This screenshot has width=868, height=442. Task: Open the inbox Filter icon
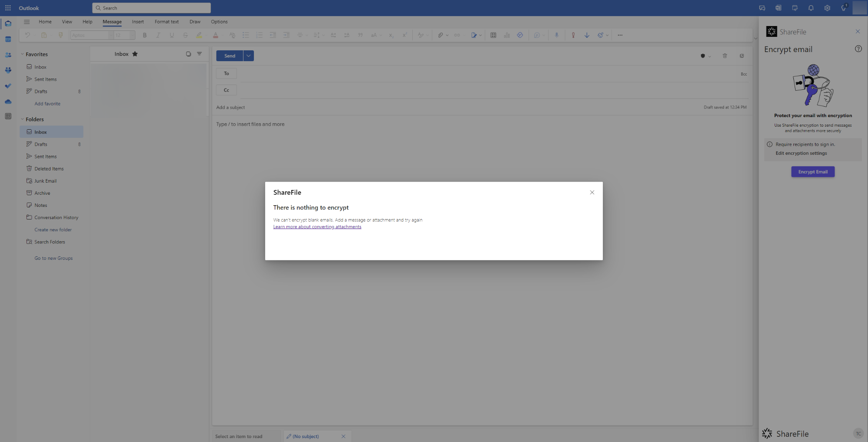pyautogui.click(x=200, y=54)
